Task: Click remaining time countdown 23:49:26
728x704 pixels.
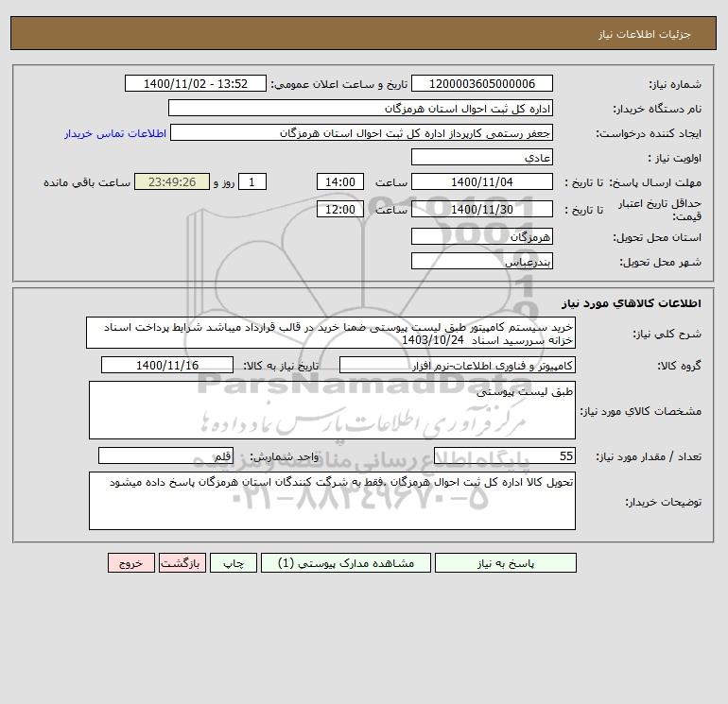Action: [172, 182]
